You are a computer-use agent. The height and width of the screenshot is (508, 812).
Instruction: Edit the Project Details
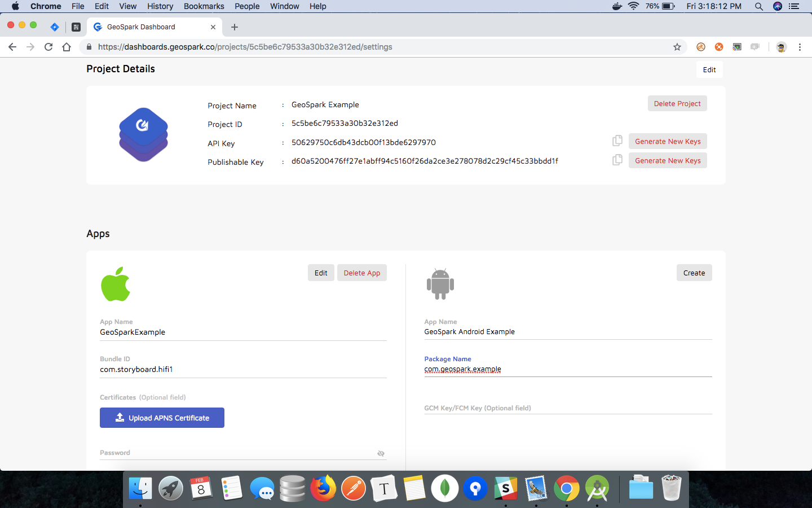click(709, 69)
